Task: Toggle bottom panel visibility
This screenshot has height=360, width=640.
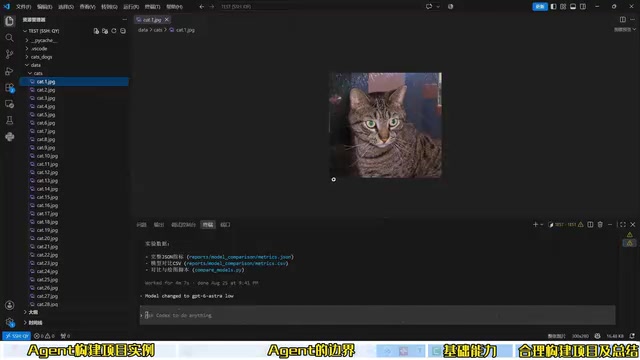Action: click(x=573, y=7)
